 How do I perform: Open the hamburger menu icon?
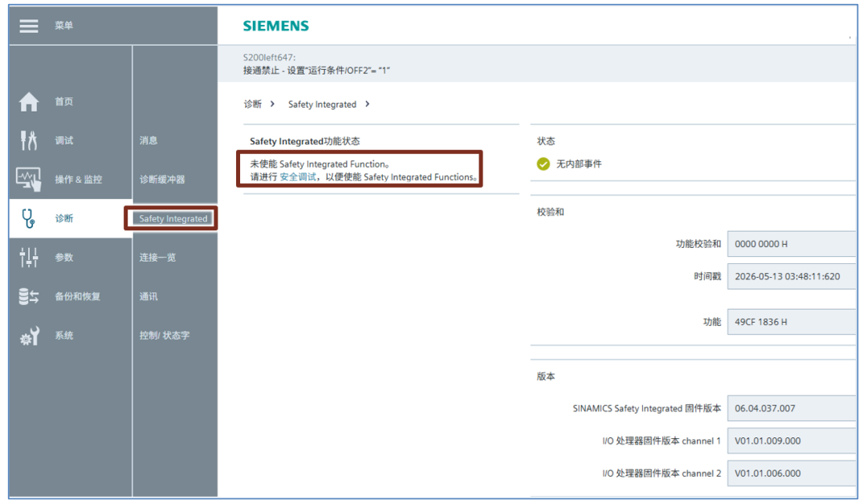pyautogui.click(x=29, y=26)
